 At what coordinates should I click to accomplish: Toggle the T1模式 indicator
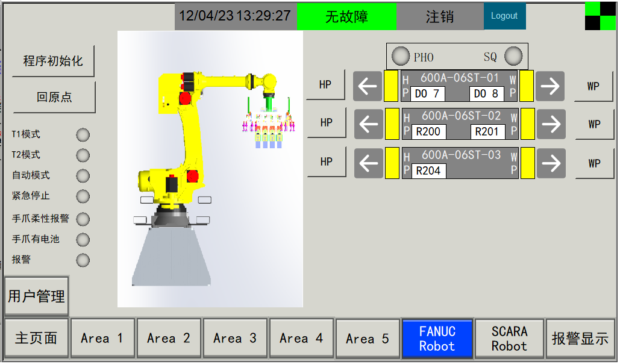click(x=83, y=135)
